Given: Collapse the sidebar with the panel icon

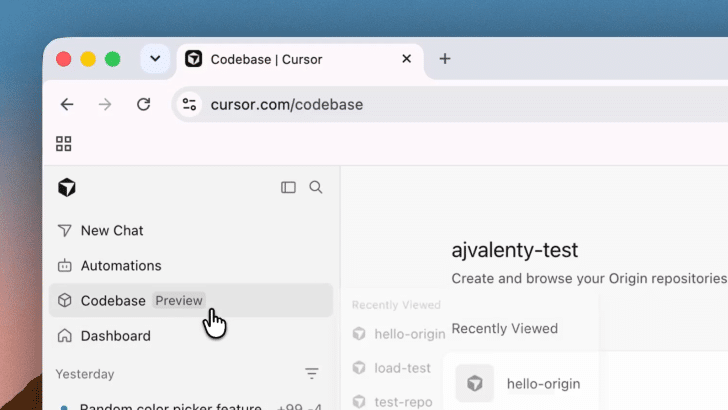Looking at the screenshot, I should 288,187.
